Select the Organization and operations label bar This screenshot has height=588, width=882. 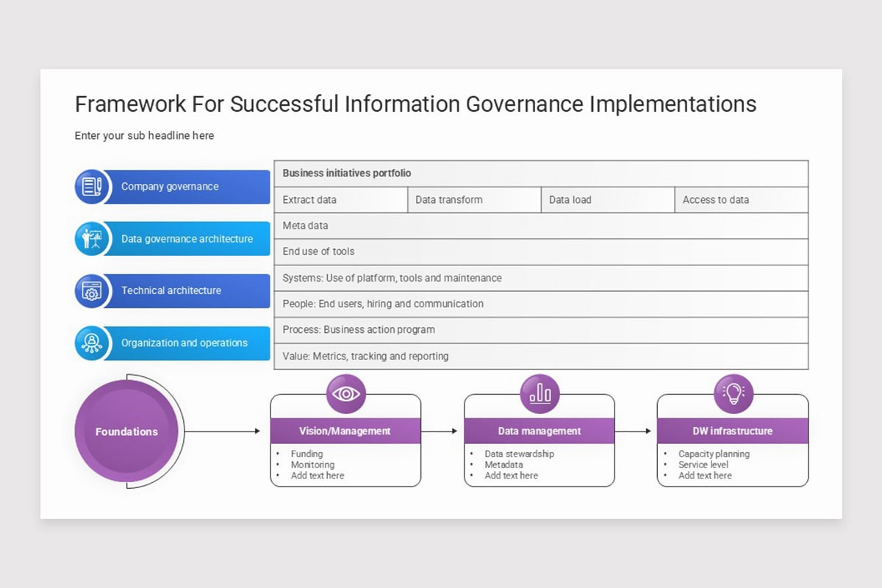coord(188,343)
